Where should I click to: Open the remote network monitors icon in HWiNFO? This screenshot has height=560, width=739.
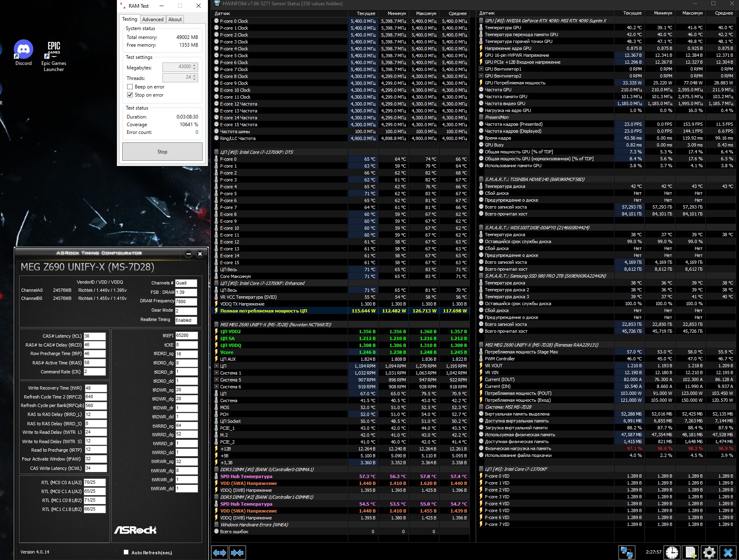pos(627,552)
